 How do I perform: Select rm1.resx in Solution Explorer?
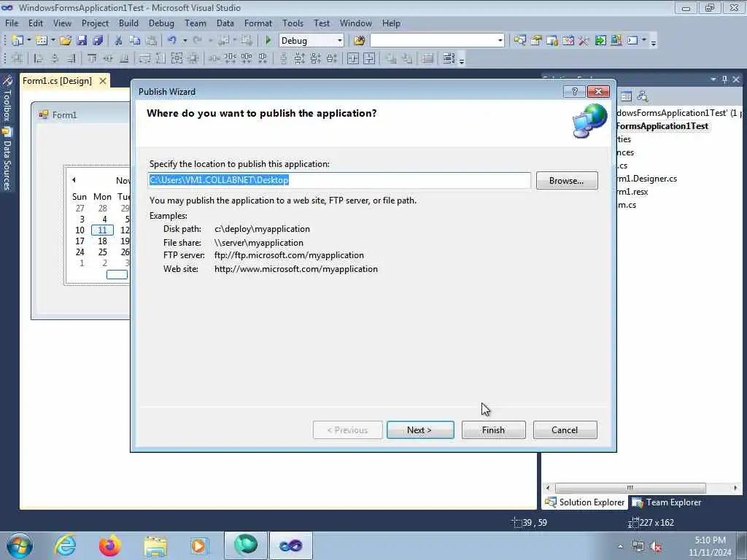coord(632,192)
